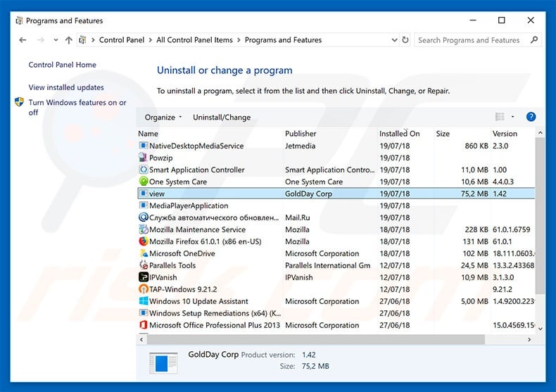Viewport: 556px width, 392px height.
Task: Click the Smart Application Controller icon
Action: 144,170
